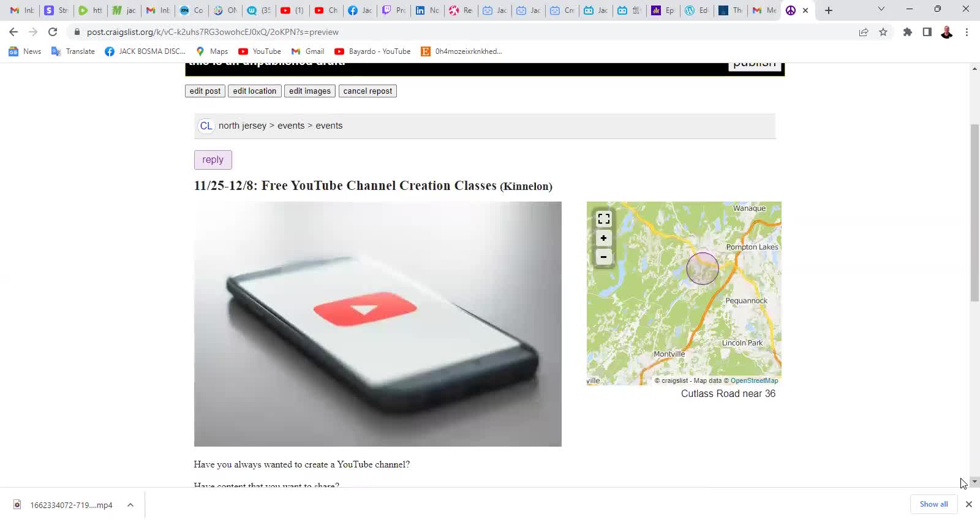Click 'Show all' downloads
This screenshot has width=980, height=522.
(933, 504)
